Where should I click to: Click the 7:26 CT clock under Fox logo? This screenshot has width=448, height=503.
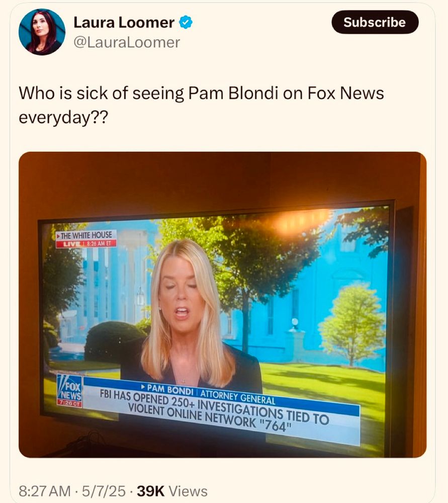[69, 403]
